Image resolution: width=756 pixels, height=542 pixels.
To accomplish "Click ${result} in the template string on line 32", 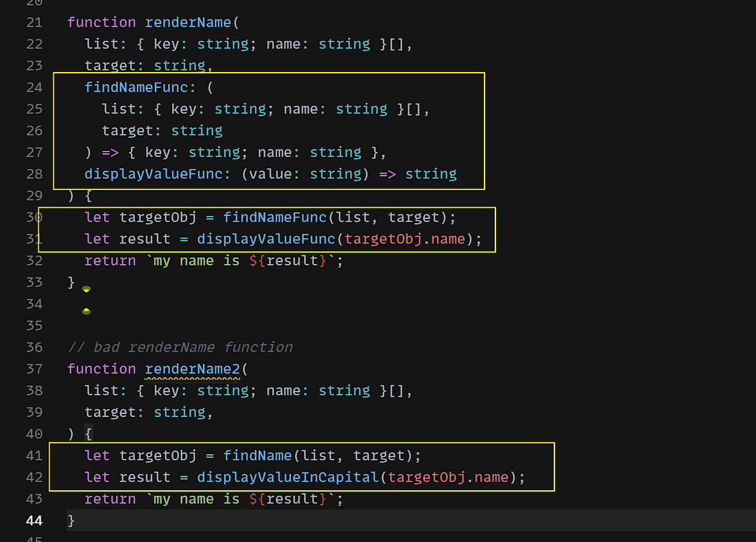I will [x=288, y=261].
